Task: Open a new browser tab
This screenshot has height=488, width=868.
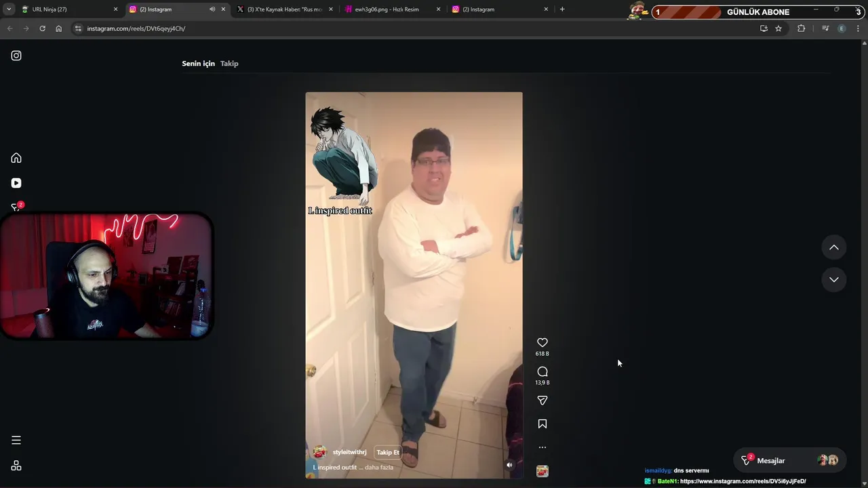Action: pyautogui.click(x=562, y=9)
